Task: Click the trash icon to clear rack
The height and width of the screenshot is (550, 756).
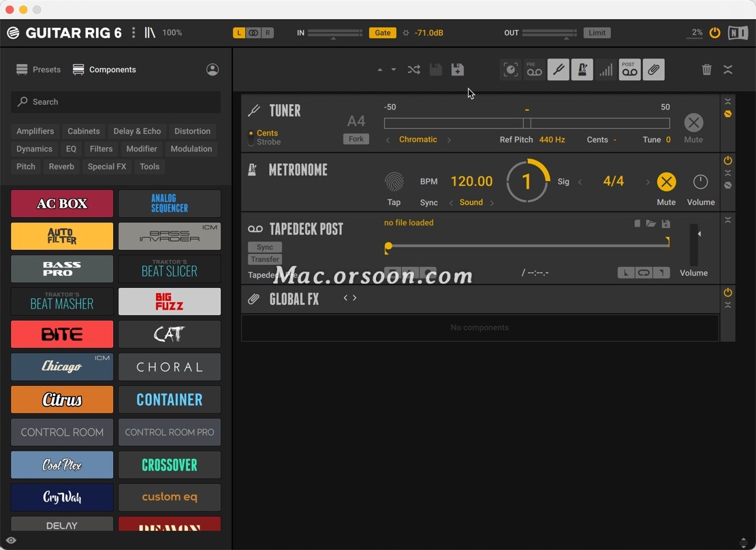Action: point(706,69)
